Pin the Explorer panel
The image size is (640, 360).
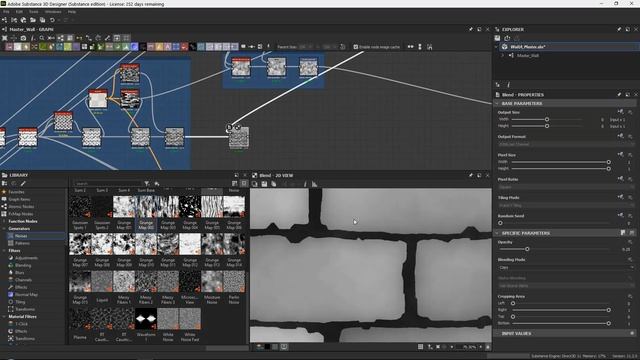coord(619,29)
